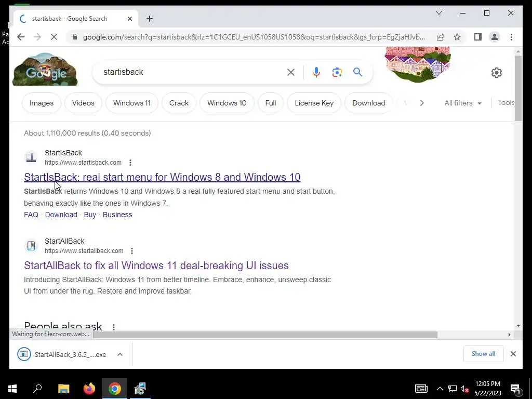Select the Crack filter chip
532x399 pixels.
coord(179,103)
